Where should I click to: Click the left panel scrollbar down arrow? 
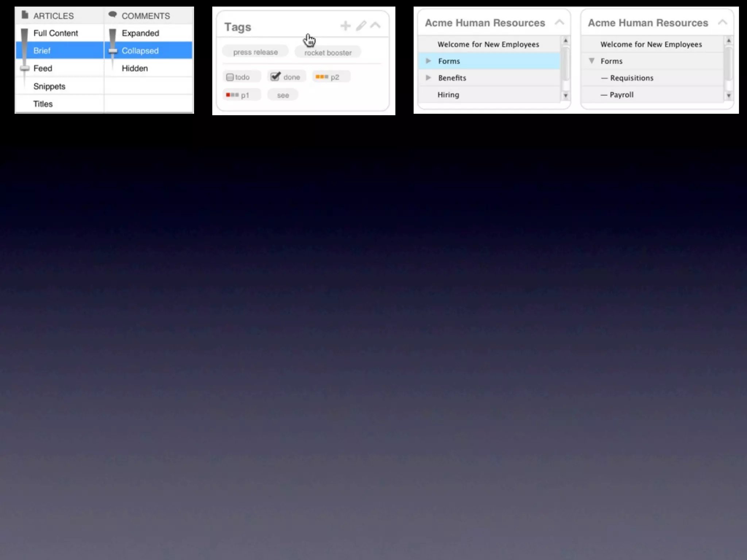[x=565, y=96]
